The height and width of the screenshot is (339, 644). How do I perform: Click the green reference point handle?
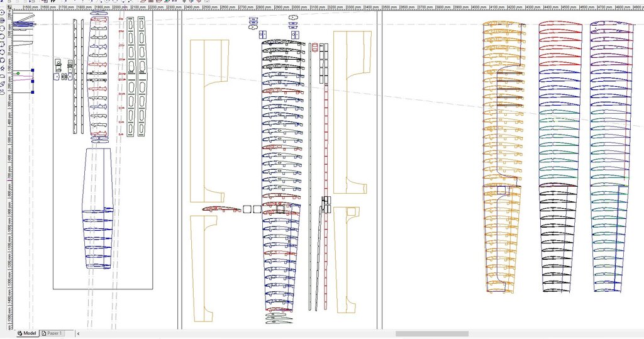pyautogui.click(x=18, y=74)
